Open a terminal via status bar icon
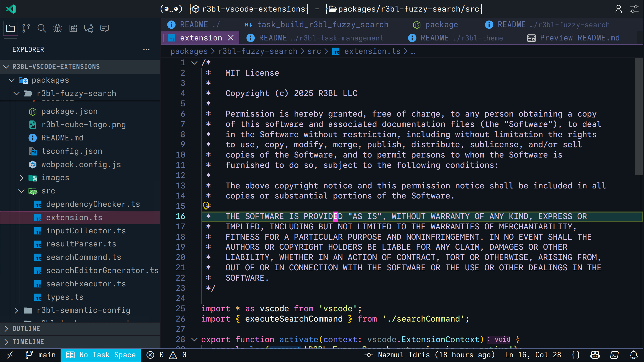Viewport: 644px width, 362px height. click(x=614, y=355)
